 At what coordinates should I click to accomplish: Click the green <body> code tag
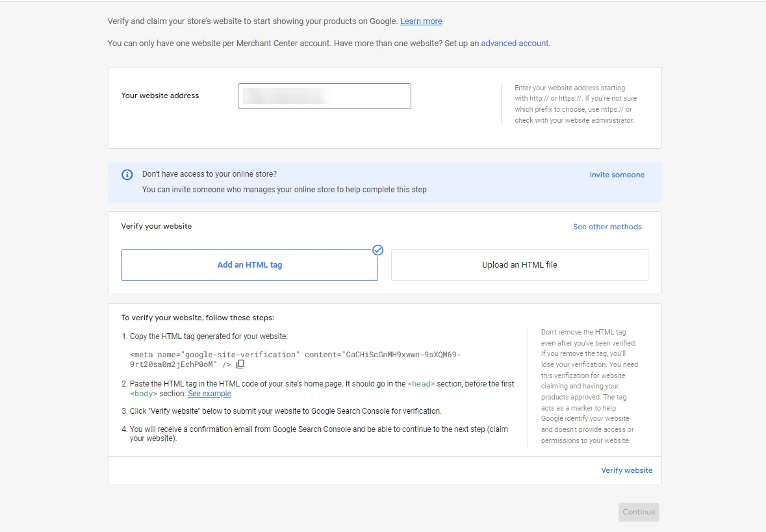(x=144, y=394)
